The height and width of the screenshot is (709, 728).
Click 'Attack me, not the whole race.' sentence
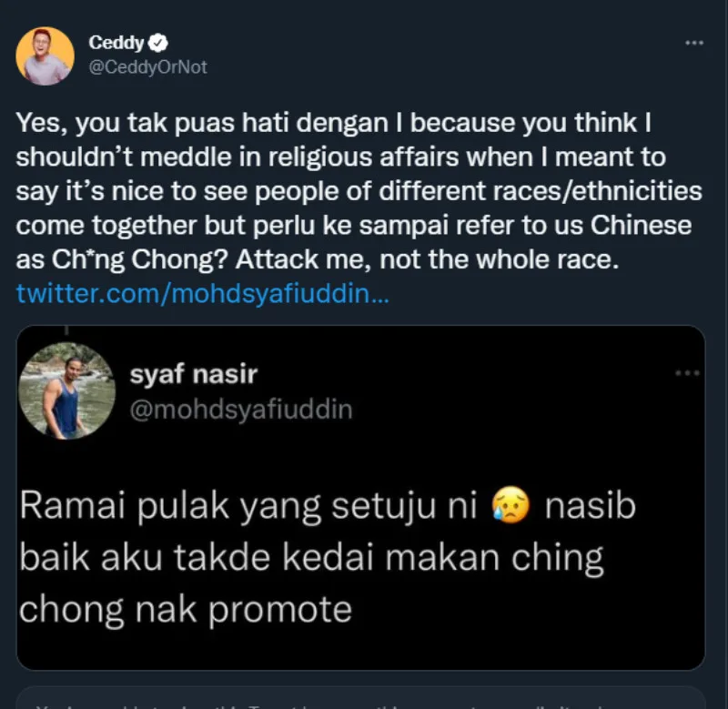coord(428,259)
